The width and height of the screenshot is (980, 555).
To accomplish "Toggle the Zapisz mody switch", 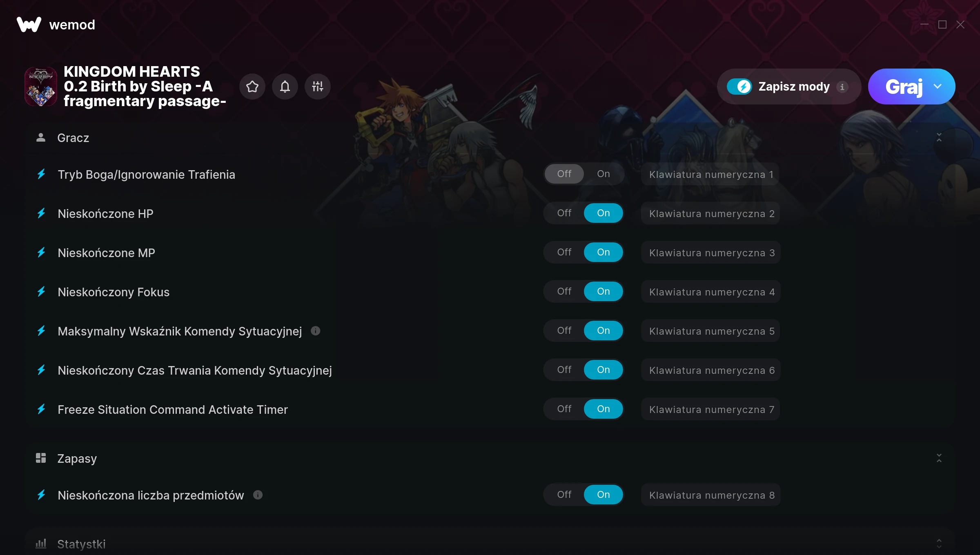I will pos(739,87).
